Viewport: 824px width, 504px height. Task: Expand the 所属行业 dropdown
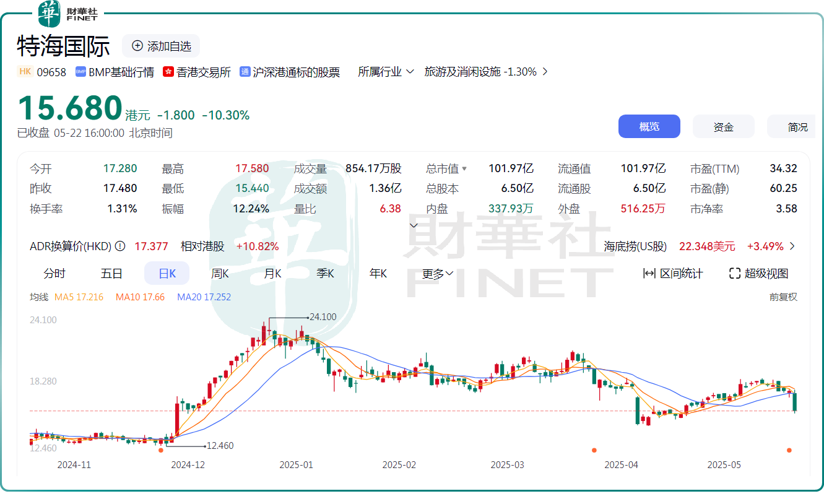point(386,72)
